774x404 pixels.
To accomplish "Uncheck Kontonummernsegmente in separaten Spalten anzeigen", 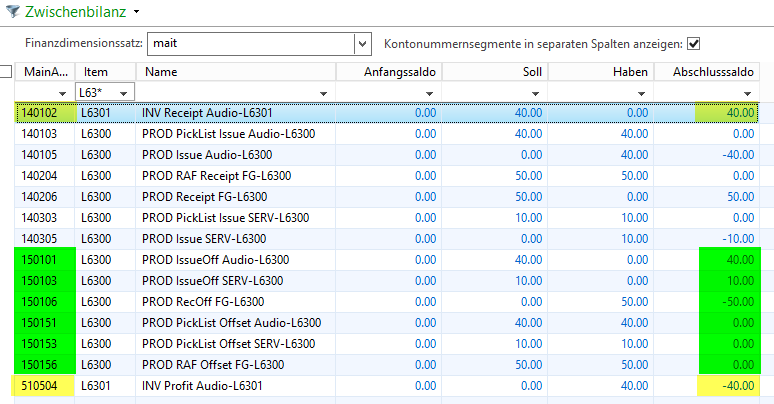I will (693, 44).
